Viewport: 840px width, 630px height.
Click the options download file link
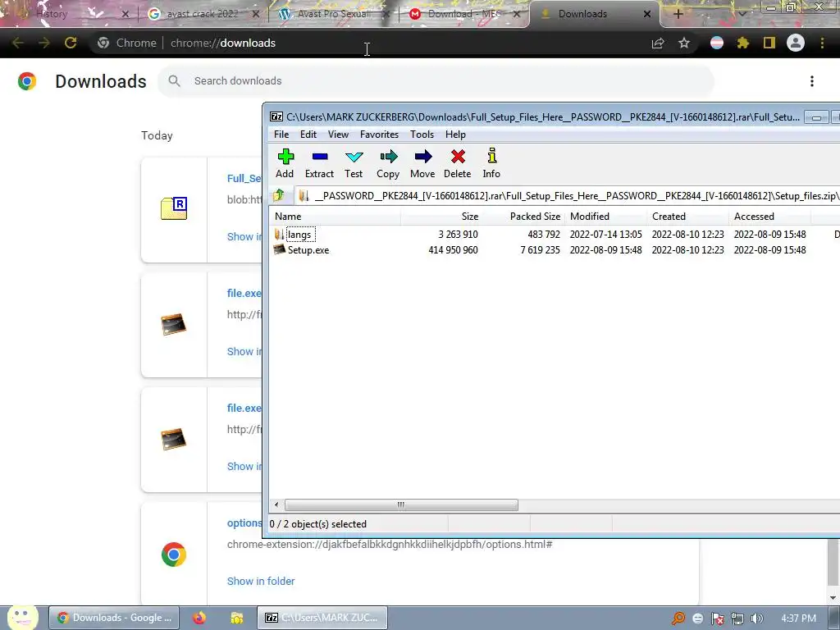(x=244, y=523)
